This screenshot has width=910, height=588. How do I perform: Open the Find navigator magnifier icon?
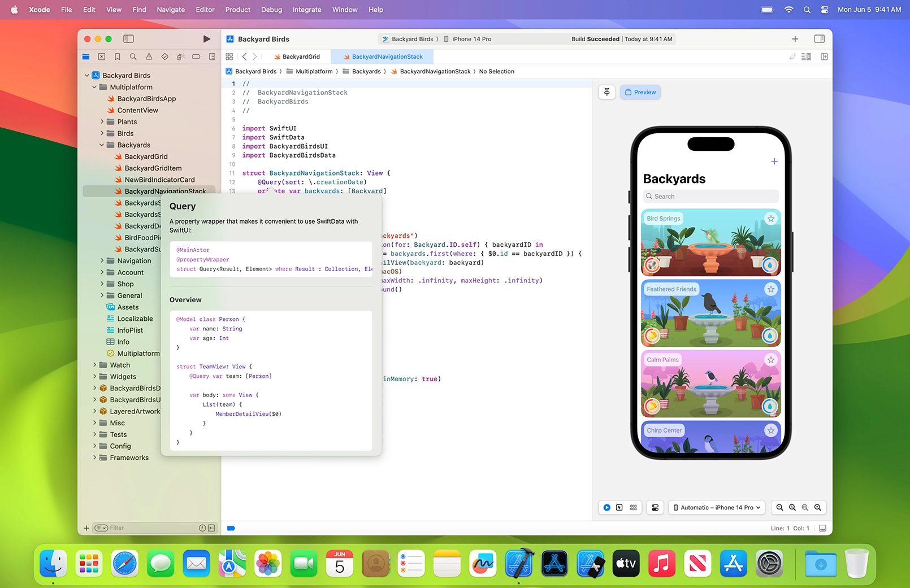point(133,56)
